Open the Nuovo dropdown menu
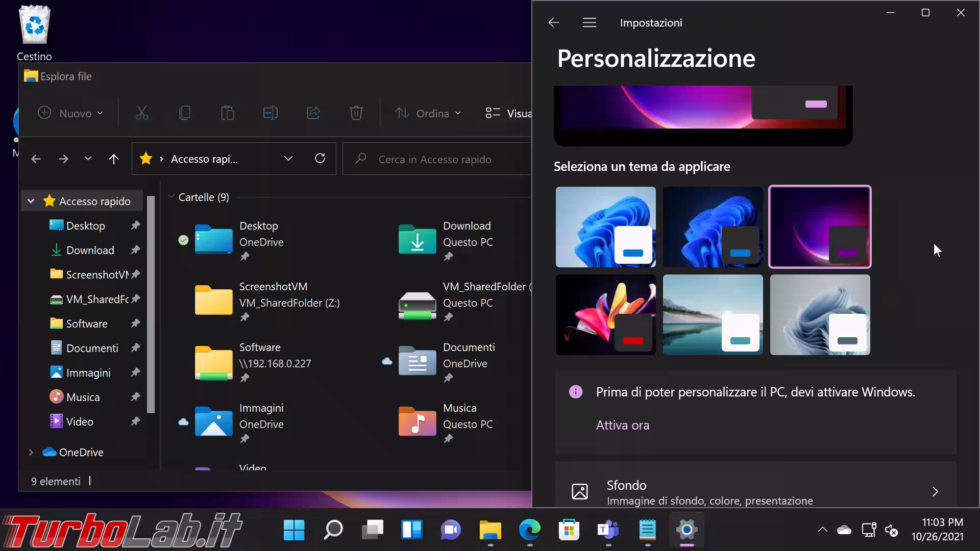This screenshot has height=551, width=980. click(x=70, y=113)
